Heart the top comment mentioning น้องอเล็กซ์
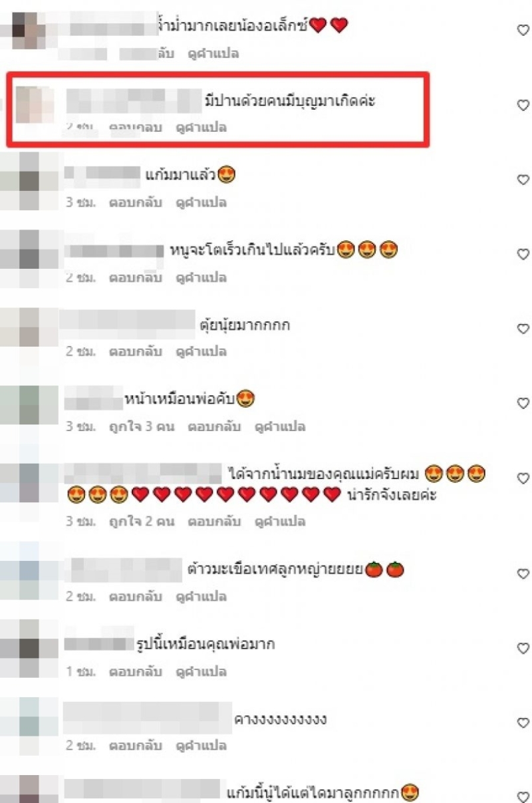The height and width of the screenshot is (803, 532). [523, 29]
